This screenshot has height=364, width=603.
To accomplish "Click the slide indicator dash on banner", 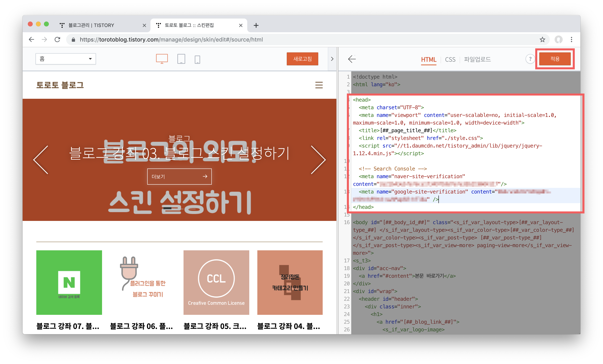I will (167, 208).
